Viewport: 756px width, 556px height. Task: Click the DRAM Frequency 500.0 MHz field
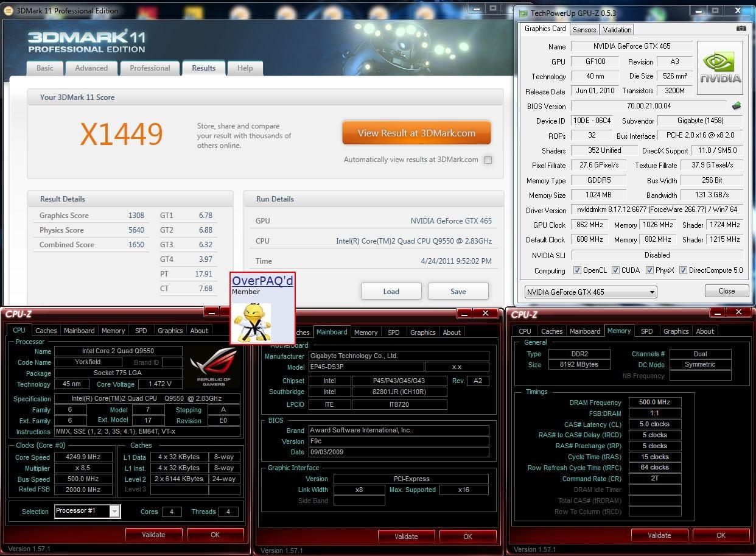click(x=654, y=402)
